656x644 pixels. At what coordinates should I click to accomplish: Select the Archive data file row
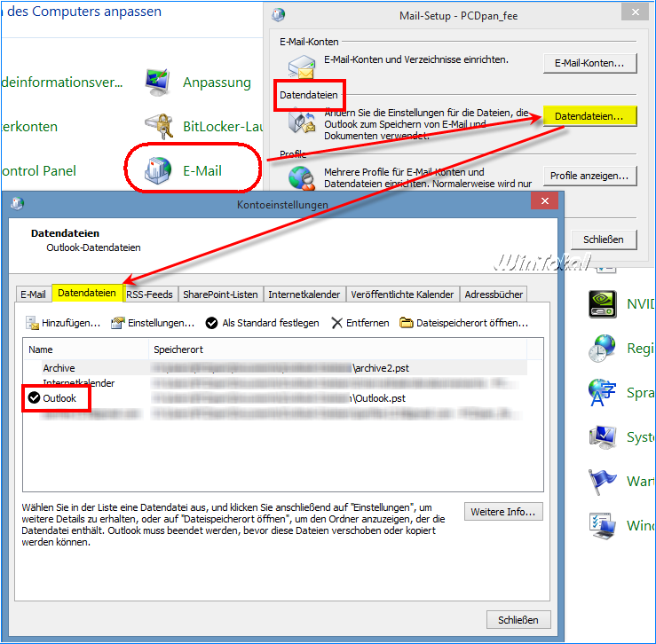point(275,368)
